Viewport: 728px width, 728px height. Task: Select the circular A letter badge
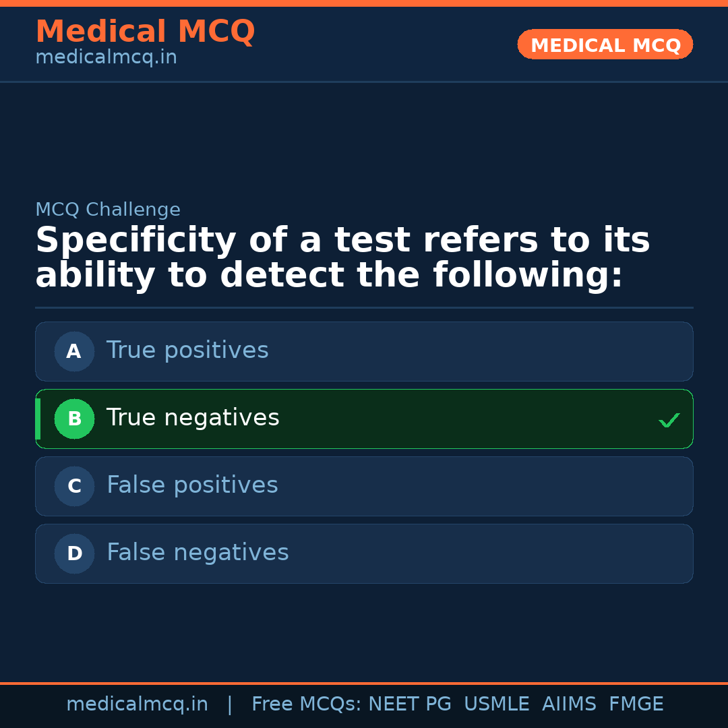(74, 351)
